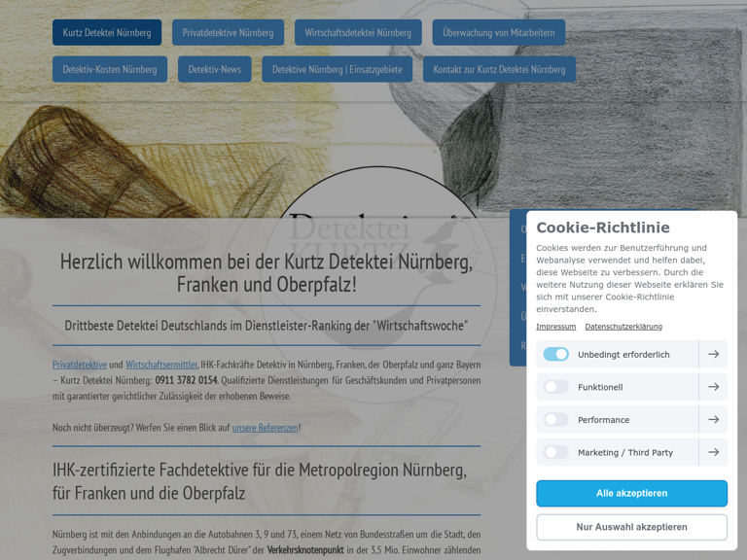The image size is (747, 560).
Task: Expand the Unbedingt erforderlich arrow
Action: [x=713, y=355]
